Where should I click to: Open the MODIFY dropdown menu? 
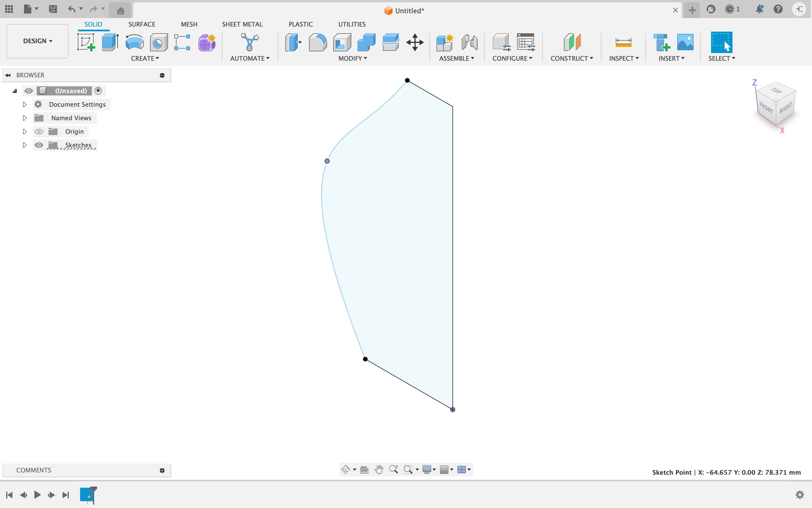353,58
